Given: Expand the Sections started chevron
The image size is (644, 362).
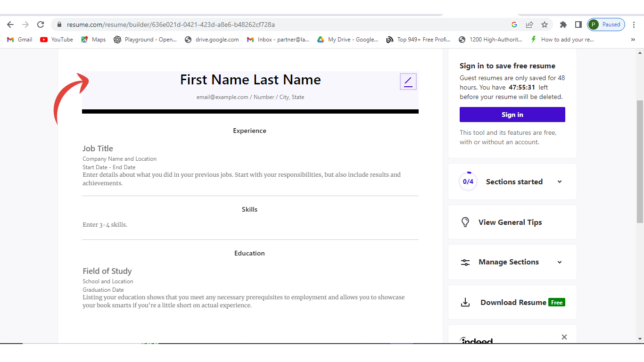Looking at the screenshot, I should coord(560,182).
